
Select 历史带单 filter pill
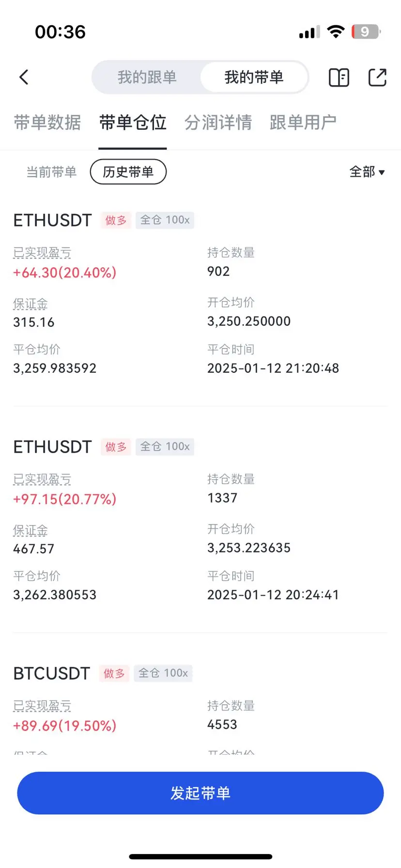click(128, 172)
